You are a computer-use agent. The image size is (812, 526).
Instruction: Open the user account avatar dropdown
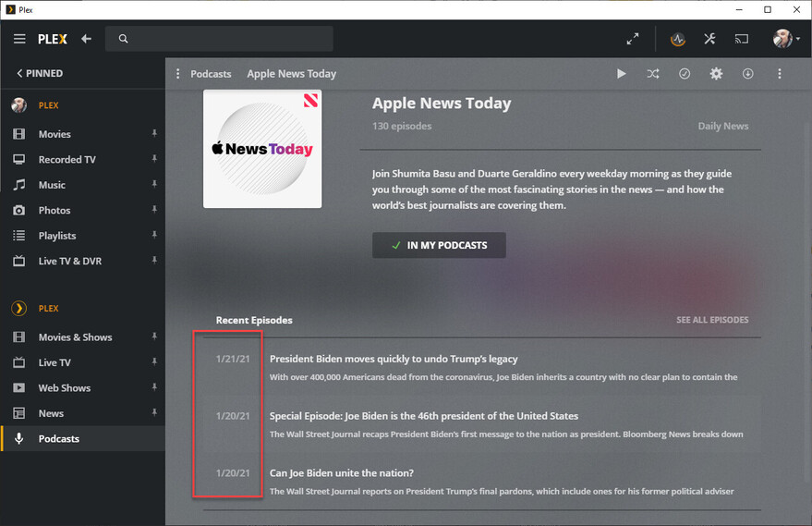click(786, 39)
